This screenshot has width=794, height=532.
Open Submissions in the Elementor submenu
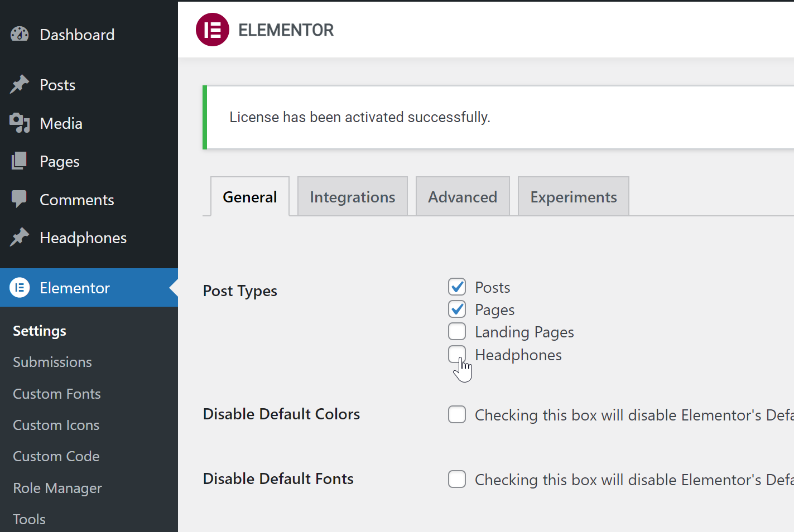[x=52, y=362]
